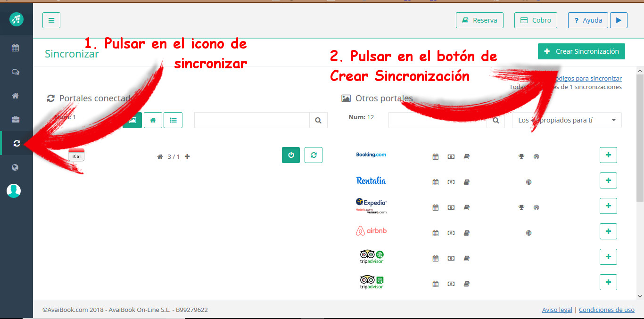Screen dimensions: 644x319
Task: Focus the connected portals search field
Action: (x=252, y=120)
